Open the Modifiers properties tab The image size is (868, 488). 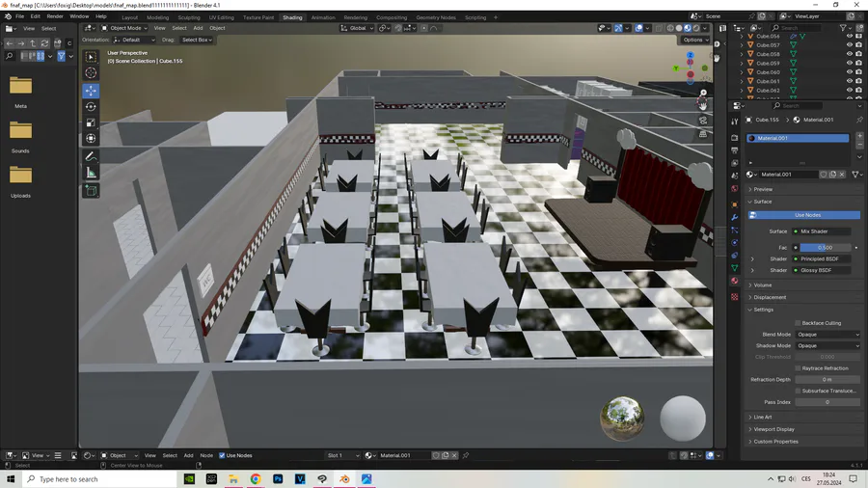pos(735,217)
